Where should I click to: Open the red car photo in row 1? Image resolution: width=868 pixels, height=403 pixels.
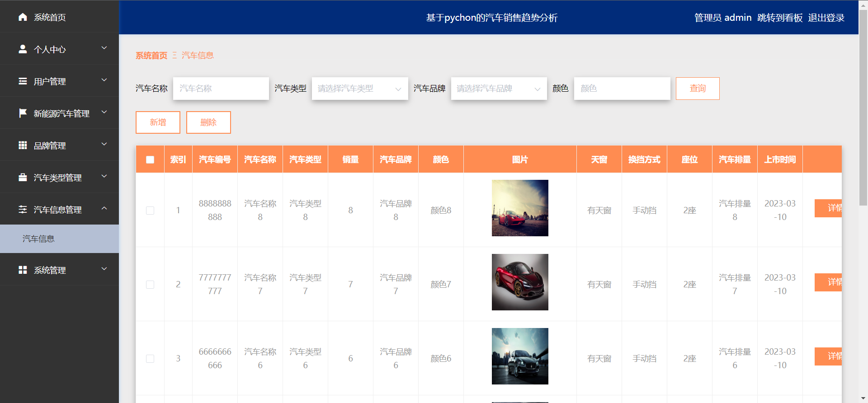coord(520,208)
